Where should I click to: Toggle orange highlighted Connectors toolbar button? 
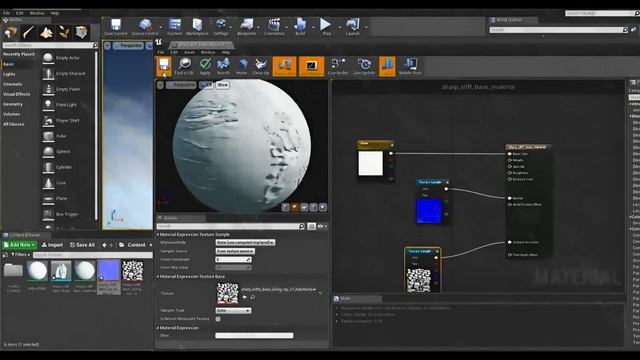pos(284,67)
